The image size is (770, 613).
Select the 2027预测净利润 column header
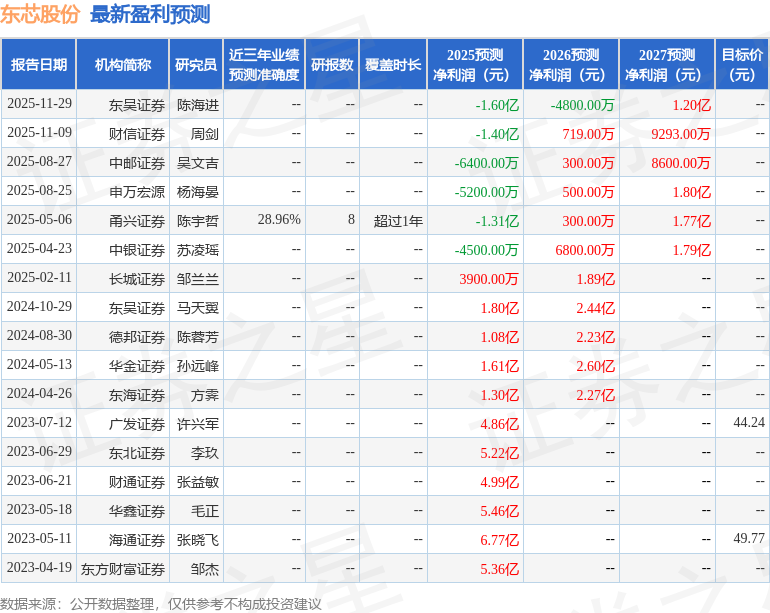(667, 64)
